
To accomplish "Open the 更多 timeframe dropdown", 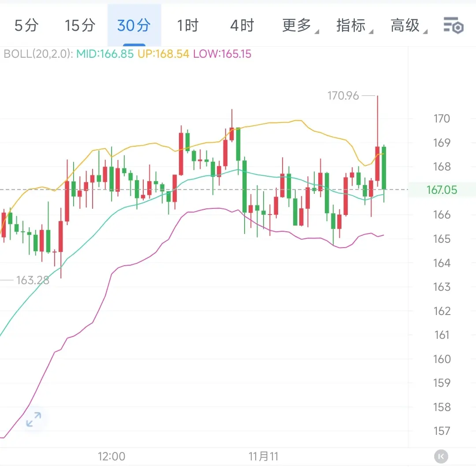I will [300, 26].
